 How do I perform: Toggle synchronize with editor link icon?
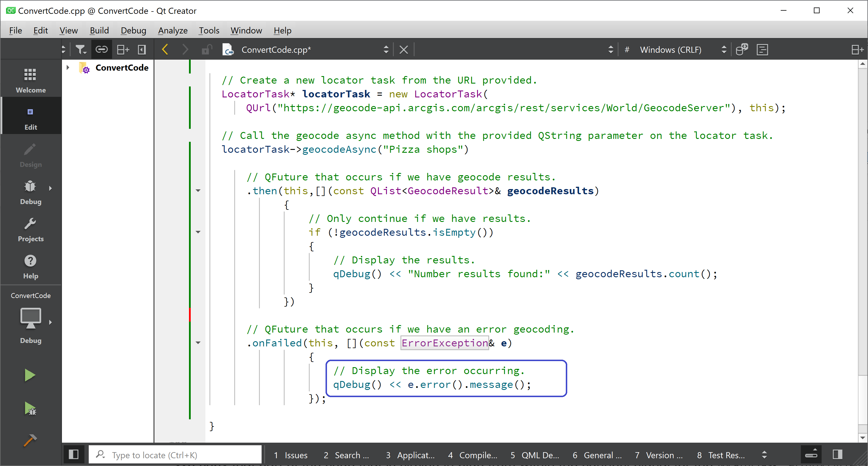point(101,49)
